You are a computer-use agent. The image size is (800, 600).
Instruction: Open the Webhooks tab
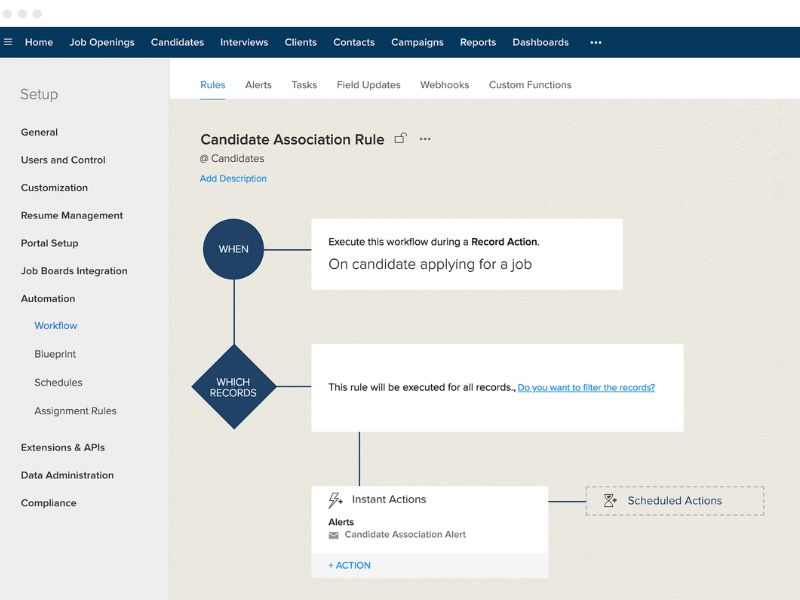(x=444, y=85)
